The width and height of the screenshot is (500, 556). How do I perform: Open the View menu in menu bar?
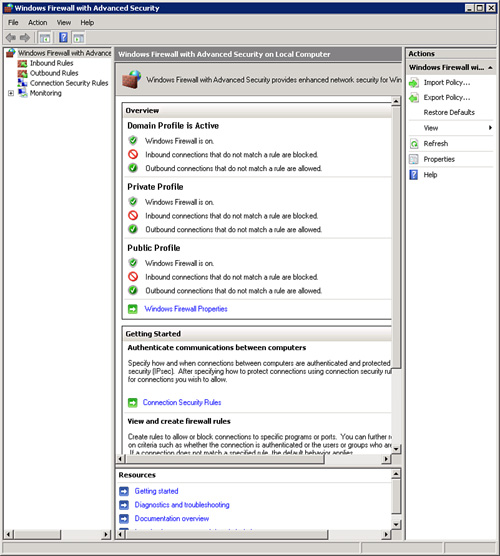click(x=64, y=23)
